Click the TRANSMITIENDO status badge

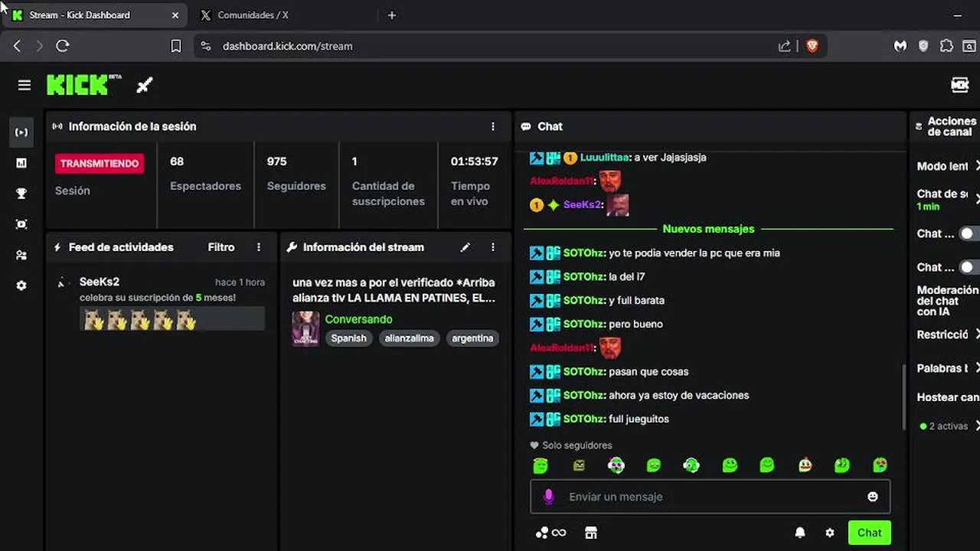100,163
